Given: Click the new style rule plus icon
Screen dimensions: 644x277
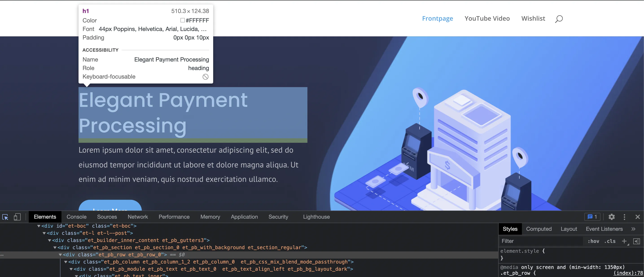Looking at the screenshot, I should click(624, 241).
